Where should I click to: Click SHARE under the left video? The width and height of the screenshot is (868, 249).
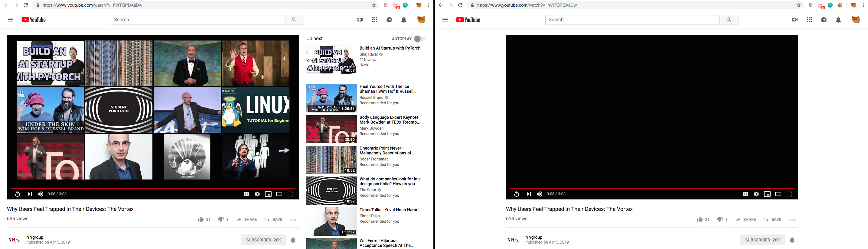pyautogui.click(x=247, y=219)
